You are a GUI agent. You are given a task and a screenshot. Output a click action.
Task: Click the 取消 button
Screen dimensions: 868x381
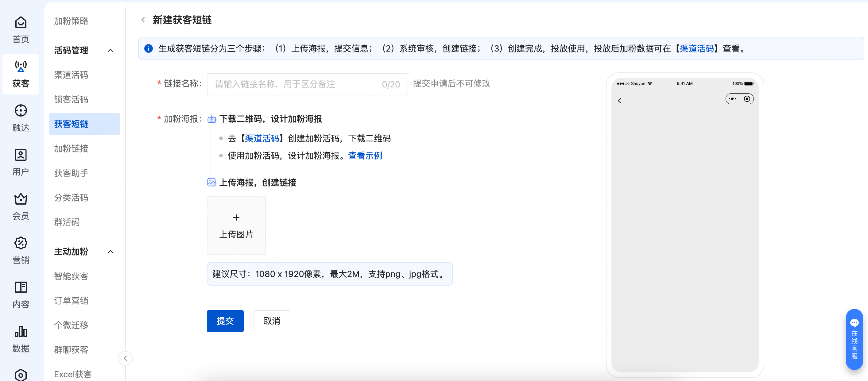pos(272,321)
